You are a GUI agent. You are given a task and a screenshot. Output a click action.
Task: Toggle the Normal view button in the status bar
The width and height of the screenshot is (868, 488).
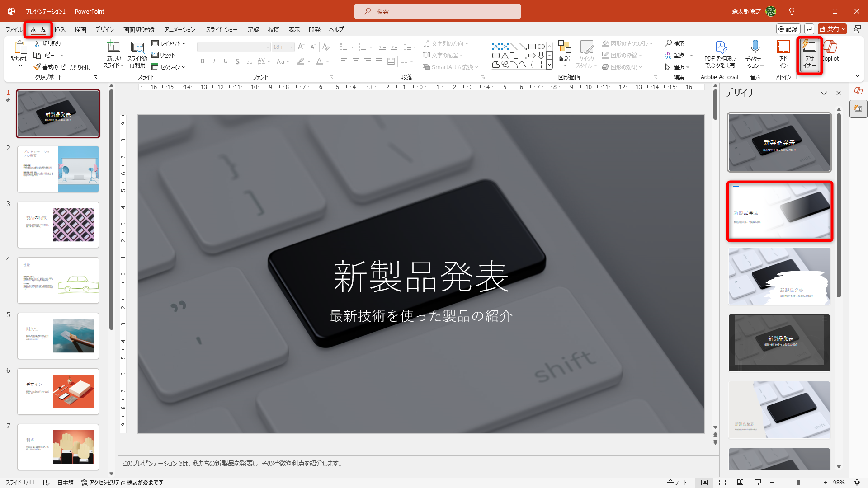coord(704,483)
